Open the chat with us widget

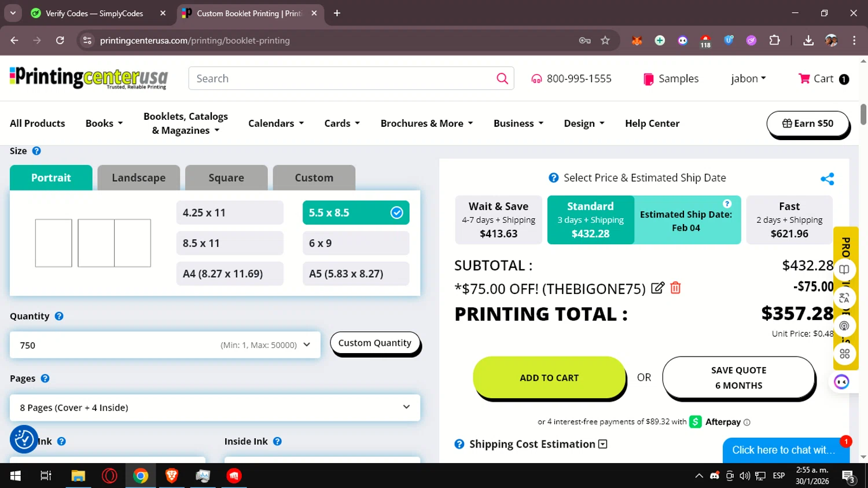[x=786, y=450]
